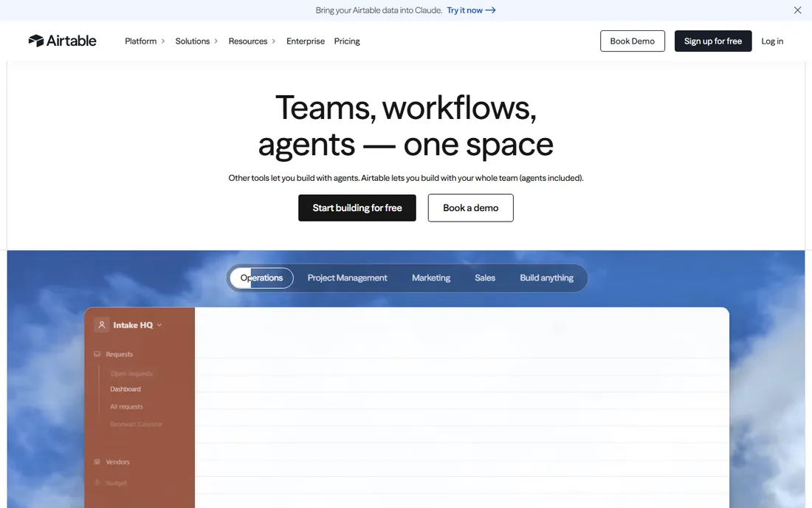Open the Enterprise page
812x508 pixels.
pos(306,41)
